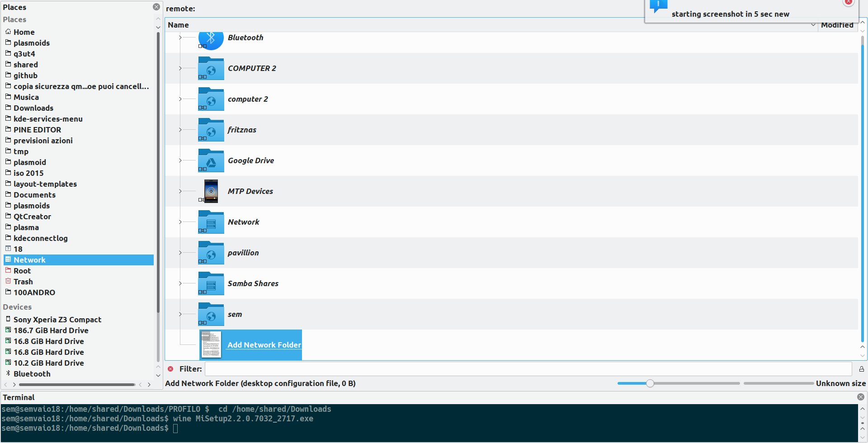Select Network entry in Places sidebar
This screenshot has height=443, width=868.
tap(79, 260)
